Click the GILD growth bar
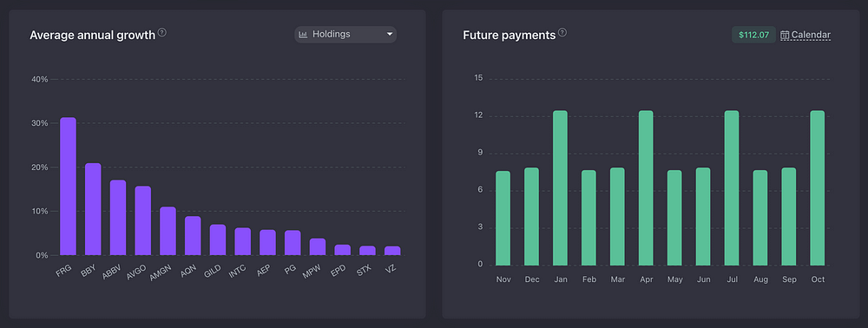The width and height of the screenshot is (868, 328). pos(218,240)
